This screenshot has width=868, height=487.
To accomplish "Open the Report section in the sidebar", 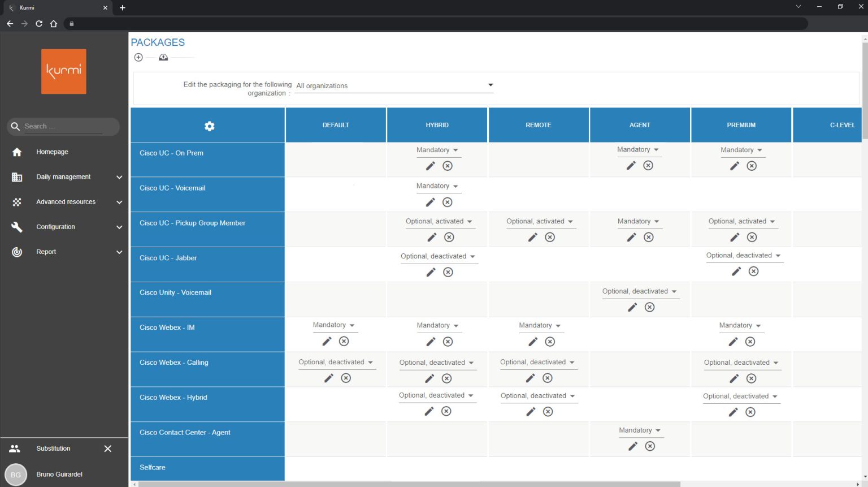I will [x=46, y=252].
